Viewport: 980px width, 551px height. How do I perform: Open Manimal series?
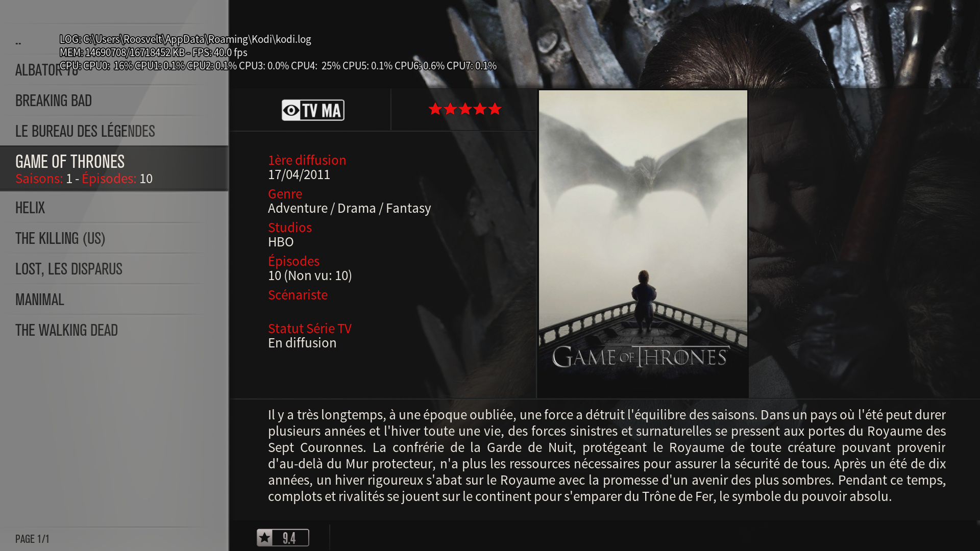point(114,299)
